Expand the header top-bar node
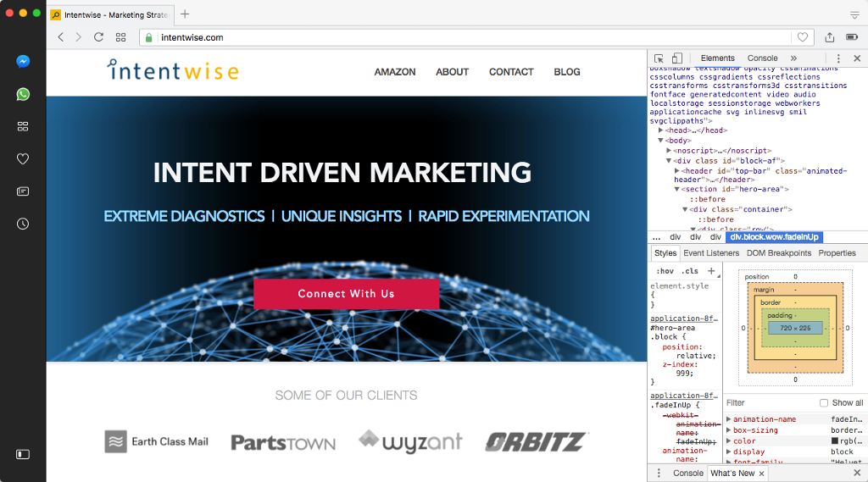The width and height of the screenshot is (868, 482). 677,171
